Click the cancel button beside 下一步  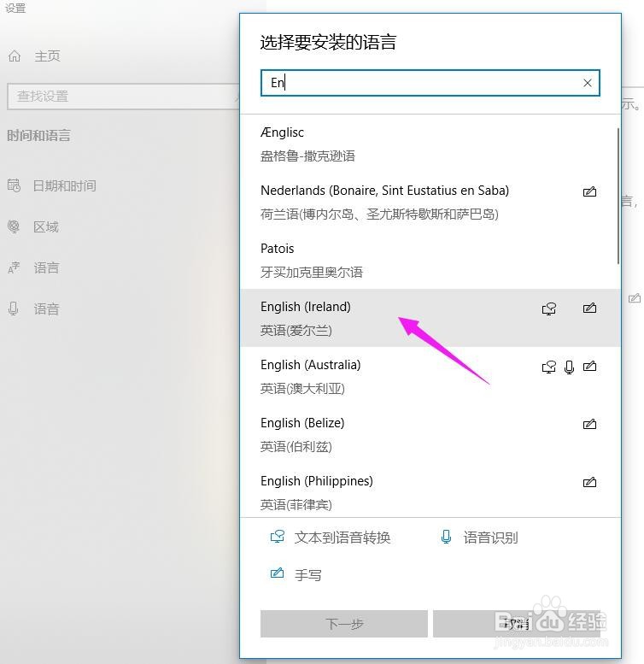coord(516,624)
